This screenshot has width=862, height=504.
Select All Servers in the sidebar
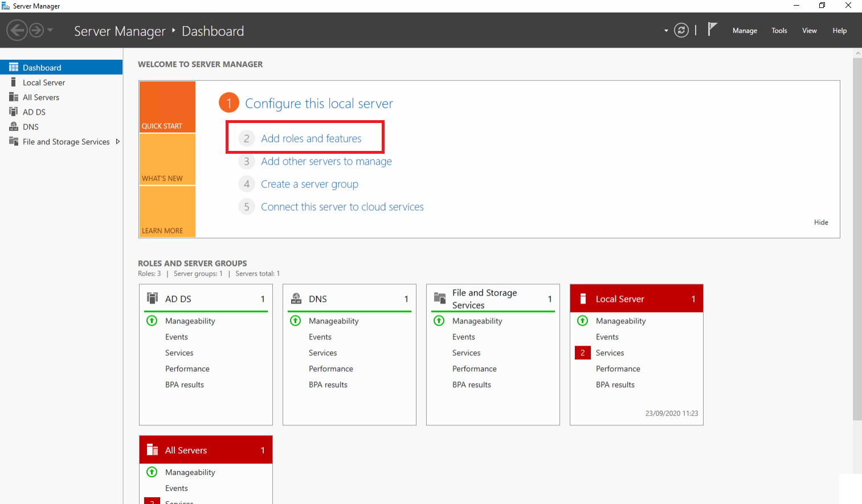pos(61,97)
